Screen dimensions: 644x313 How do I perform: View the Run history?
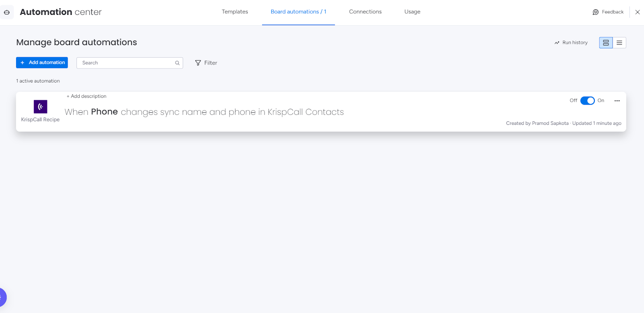(571, 42)
